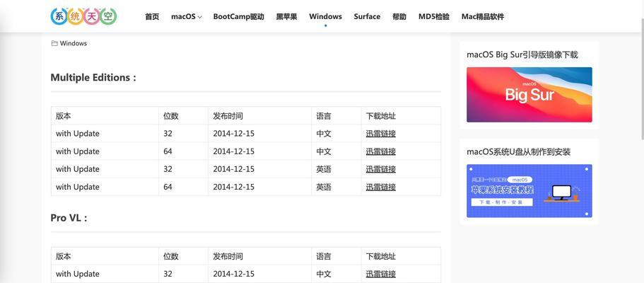
Task: Open the MD5检验 menu item
Action: tap(434, 17)
